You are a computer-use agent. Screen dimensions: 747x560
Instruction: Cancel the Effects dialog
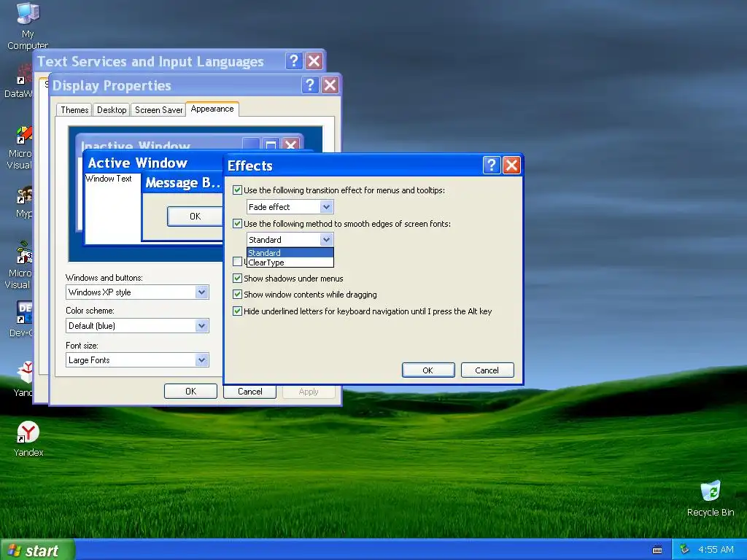point(487,370)
